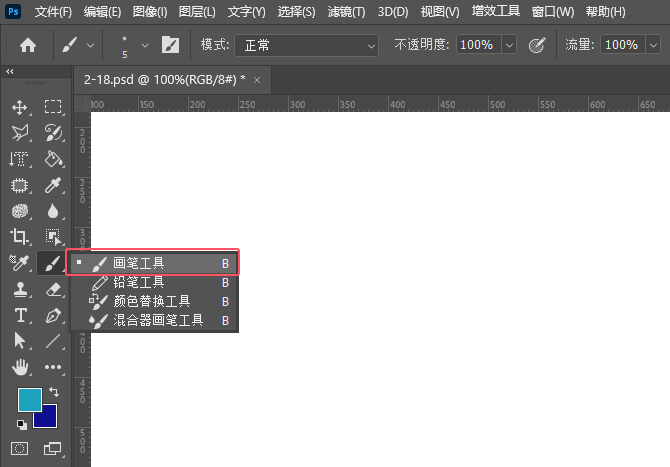Select the Horizontal Type tool
670x467 pixels.
pyautogui.click(x=20, y=316)
